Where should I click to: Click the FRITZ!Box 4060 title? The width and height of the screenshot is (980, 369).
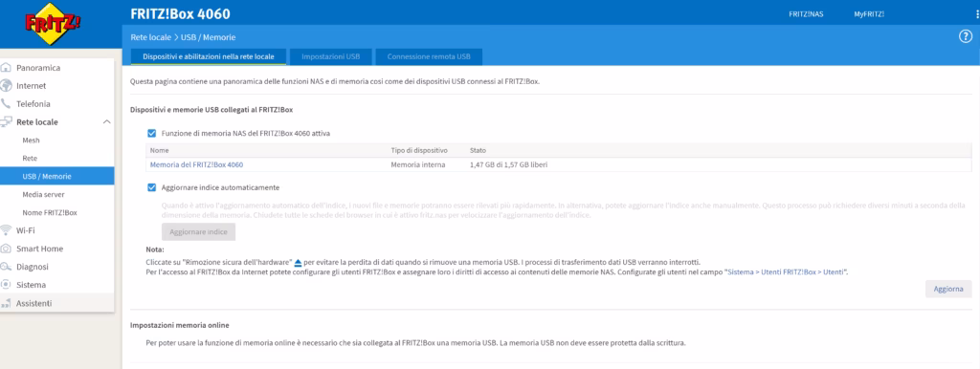click(x=181, y=13)
